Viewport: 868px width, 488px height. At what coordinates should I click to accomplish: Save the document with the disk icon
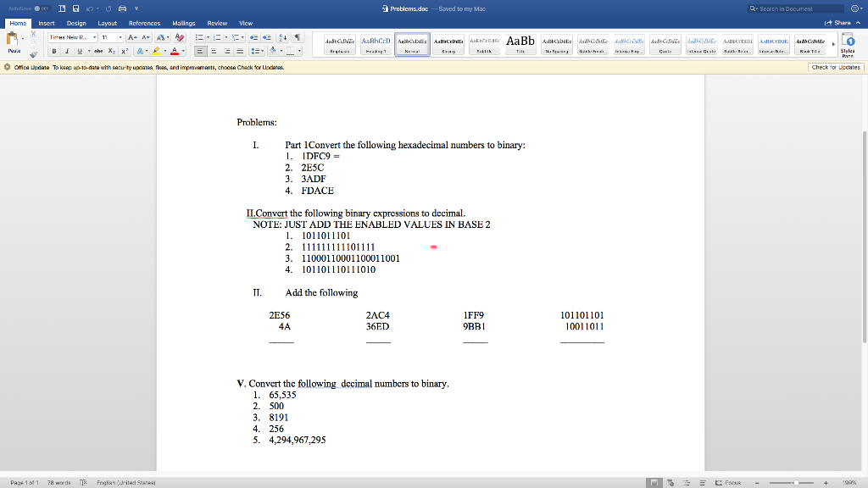coord(75,8)
